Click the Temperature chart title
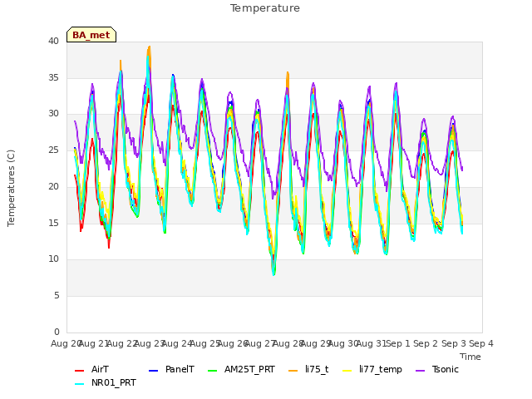The image size is (532, 399). pyautogui.click(x=265, y=8)
